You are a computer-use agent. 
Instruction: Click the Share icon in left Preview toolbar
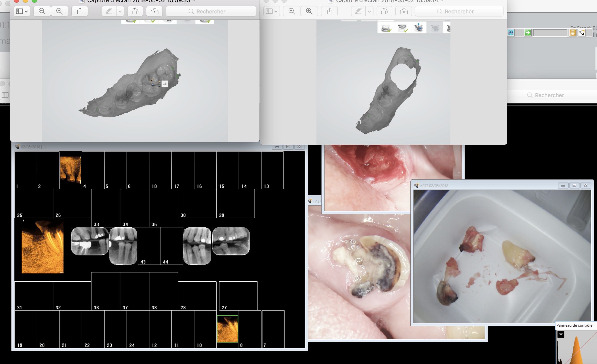[80, 11]
